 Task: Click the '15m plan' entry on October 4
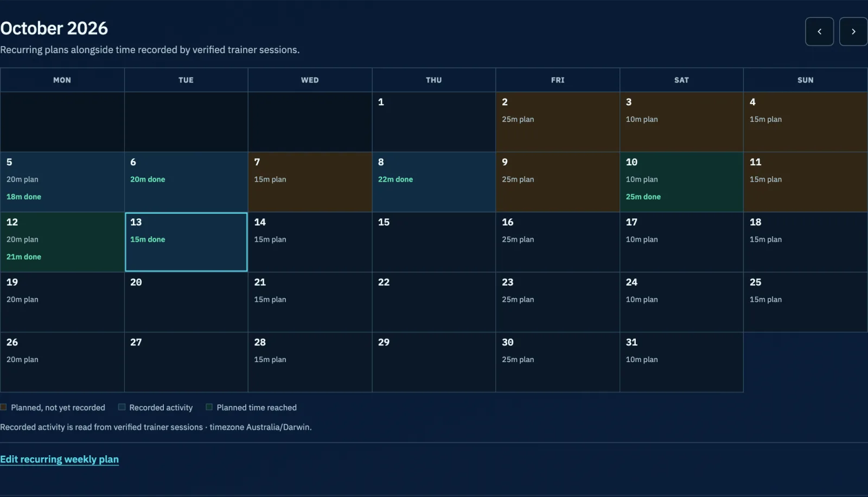point(765,119)
